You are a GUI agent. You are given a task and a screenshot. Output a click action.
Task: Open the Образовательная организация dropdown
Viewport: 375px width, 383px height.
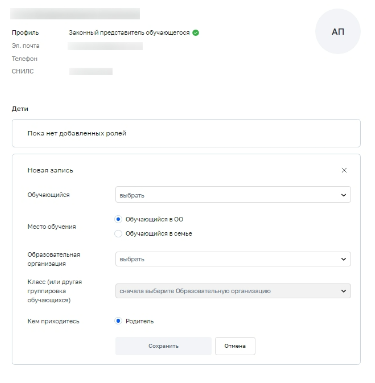[233, 259]
